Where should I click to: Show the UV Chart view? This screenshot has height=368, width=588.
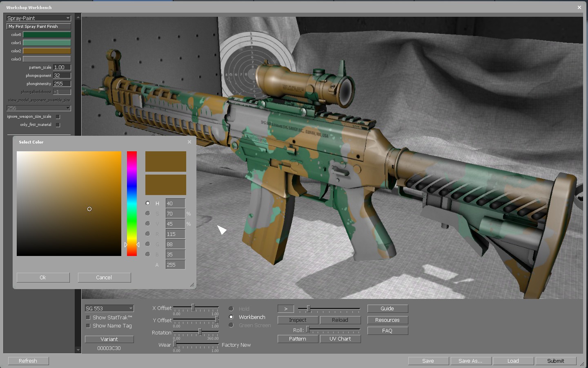click(340, 339)
